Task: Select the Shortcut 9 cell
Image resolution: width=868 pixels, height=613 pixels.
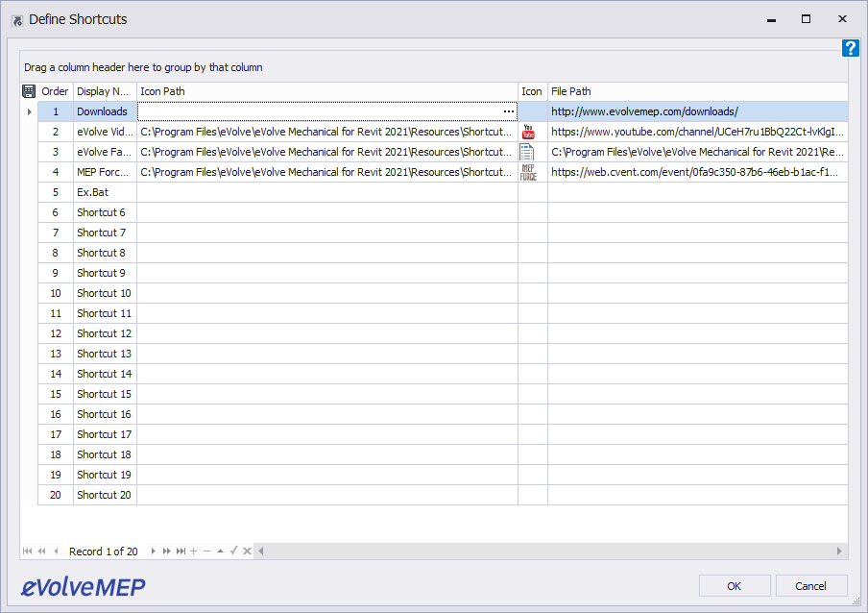Action: pos(105,273)
